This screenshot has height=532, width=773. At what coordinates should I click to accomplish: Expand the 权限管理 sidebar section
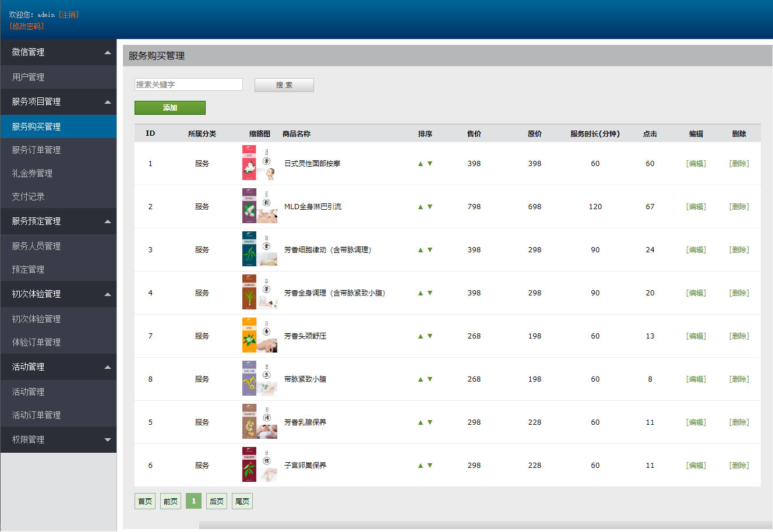click(x=107, y=440)
